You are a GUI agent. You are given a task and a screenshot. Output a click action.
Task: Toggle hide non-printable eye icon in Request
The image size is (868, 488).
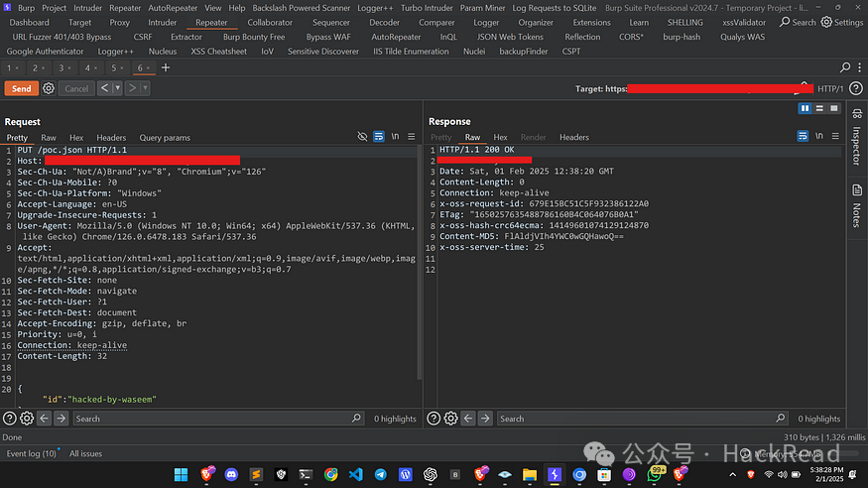tap(363, 136)
